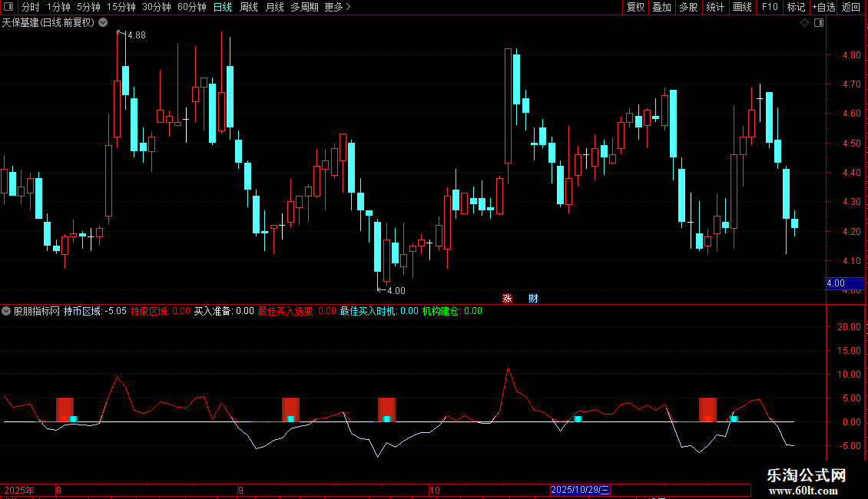Add stock via +自选 button
This screenshot has height=499, width=868.
(823, 7)
